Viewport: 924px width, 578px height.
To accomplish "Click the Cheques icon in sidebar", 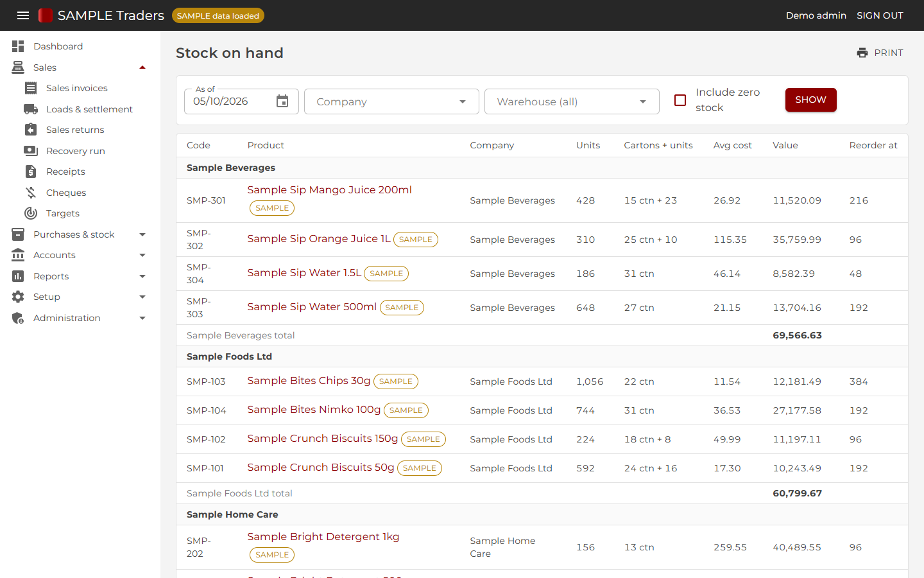I will [31, 193].
